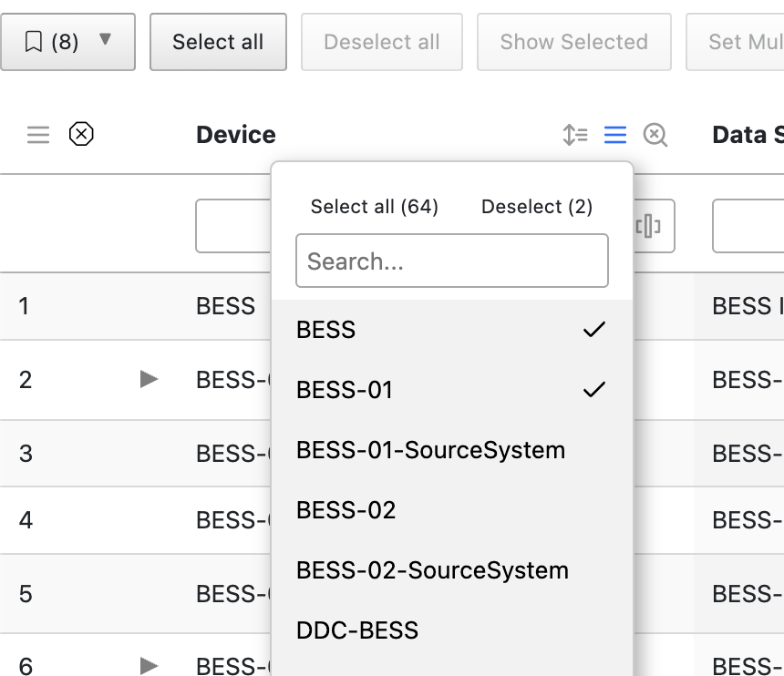Click Deselect (2) in the popup
The height and width of the screenshot is (676, 784).
pyautogui.click(x=536, y=207)
